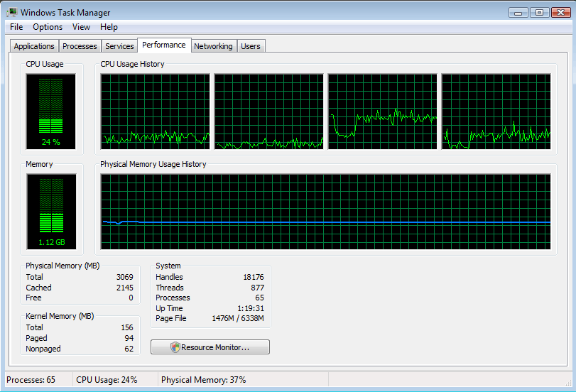Switch to the Applications tab
Viewport: 576px width, 392px height.
(34, 46)
